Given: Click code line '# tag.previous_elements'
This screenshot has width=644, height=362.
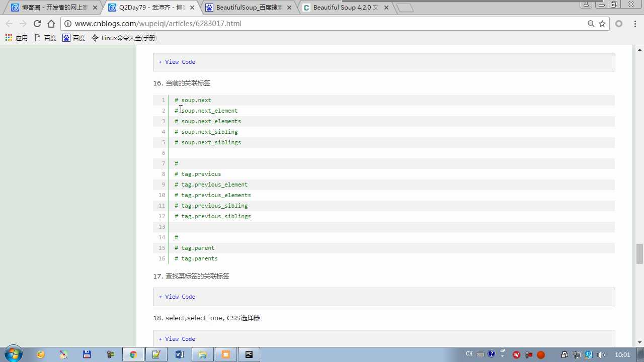Looking at the screenshot, I should point(213,195).
